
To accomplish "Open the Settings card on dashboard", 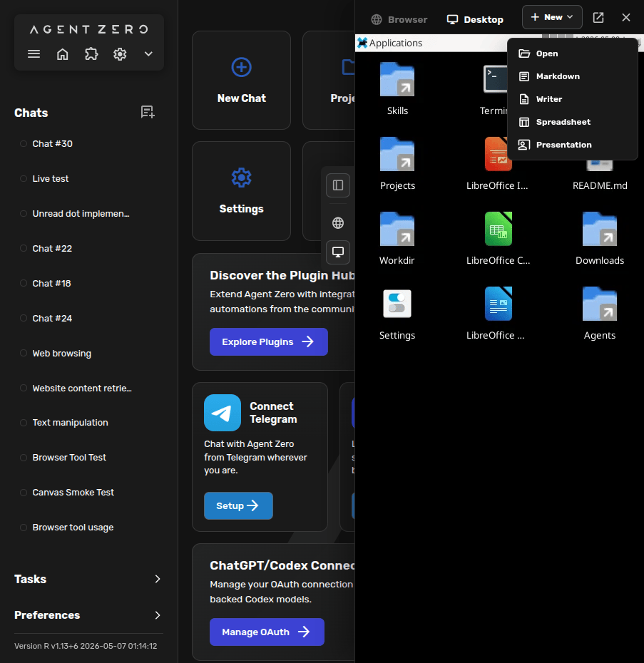I will pyautogui.click(x=241, y=190).
